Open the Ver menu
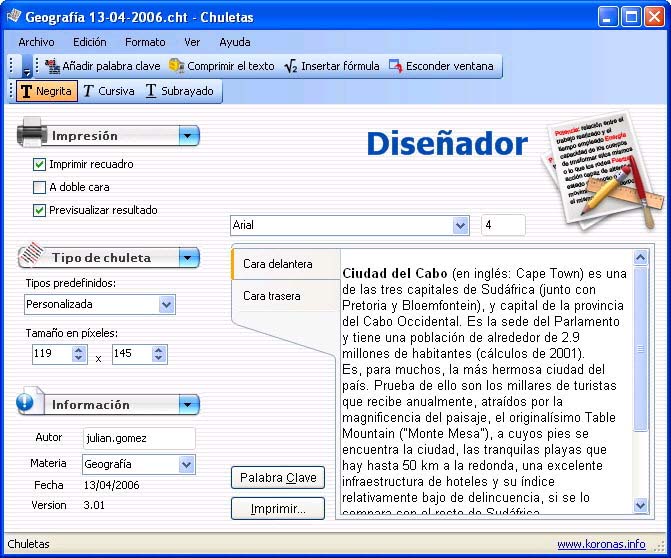 click(x=192, y=42)
